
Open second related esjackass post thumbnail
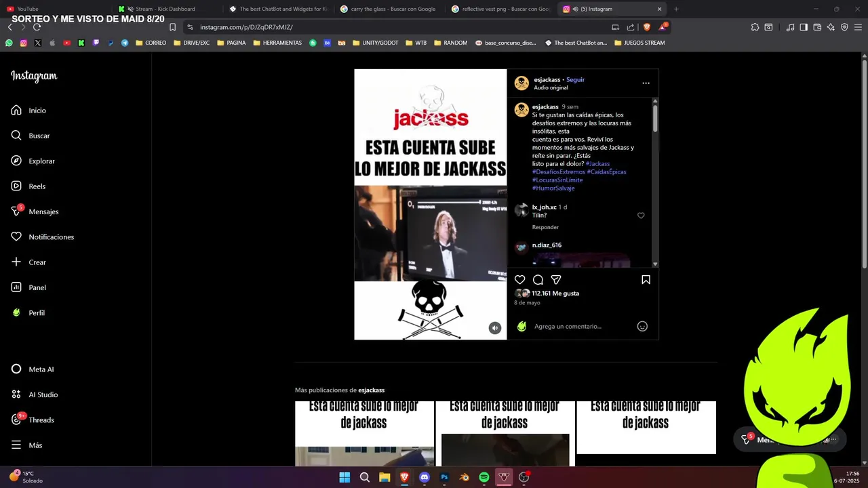click(x=505, y=434)
